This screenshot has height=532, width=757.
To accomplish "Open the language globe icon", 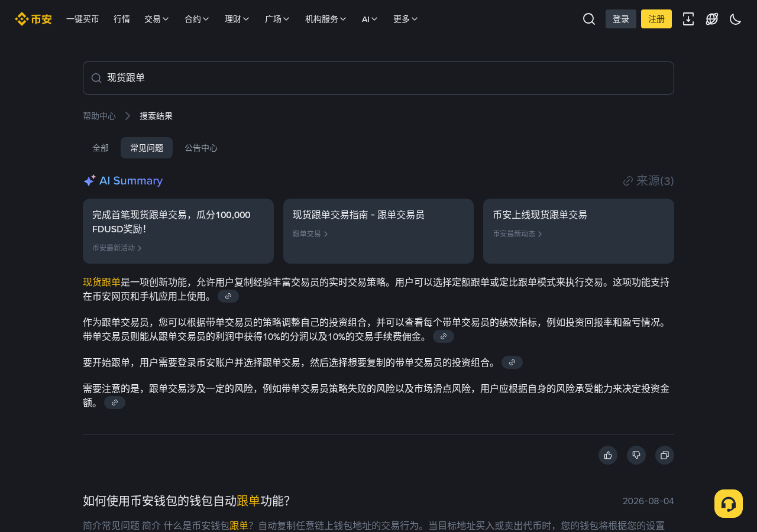I will (712, 19).
